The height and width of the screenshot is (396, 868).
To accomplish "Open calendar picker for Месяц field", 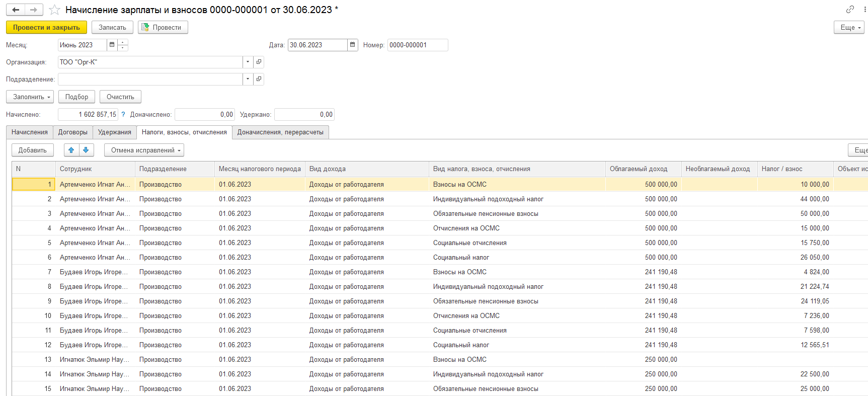I will pos(112,45).
